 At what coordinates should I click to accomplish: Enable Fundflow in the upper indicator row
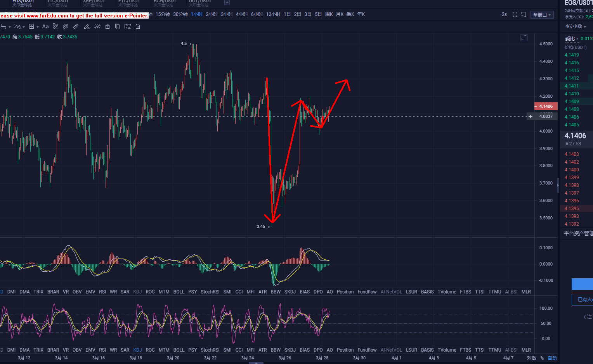pyautogui.click(x=367, y=292)
